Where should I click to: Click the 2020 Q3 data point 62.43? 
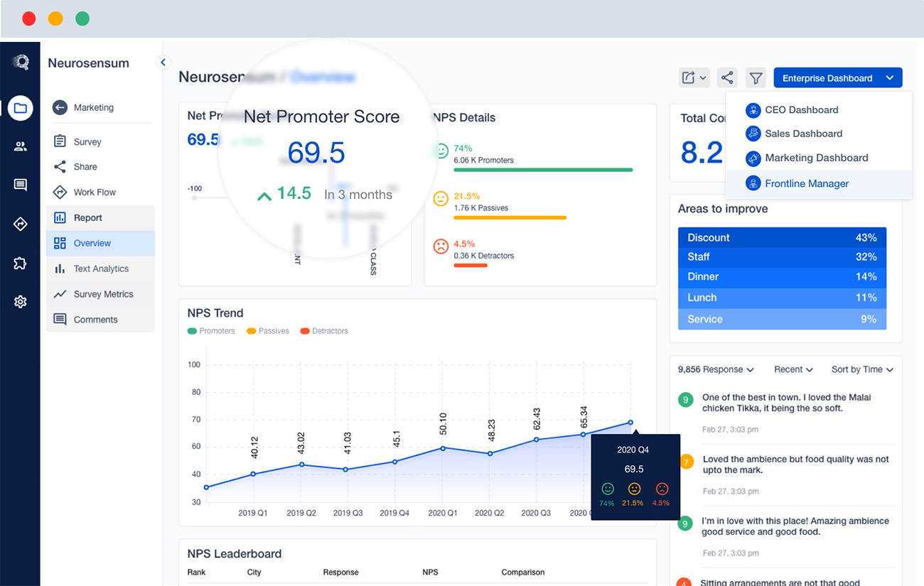(x=537, y=440)
